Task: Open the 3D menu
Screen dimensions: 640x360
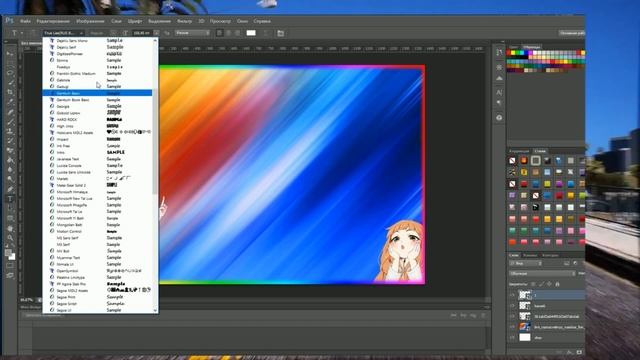Action: click(201, 21)
